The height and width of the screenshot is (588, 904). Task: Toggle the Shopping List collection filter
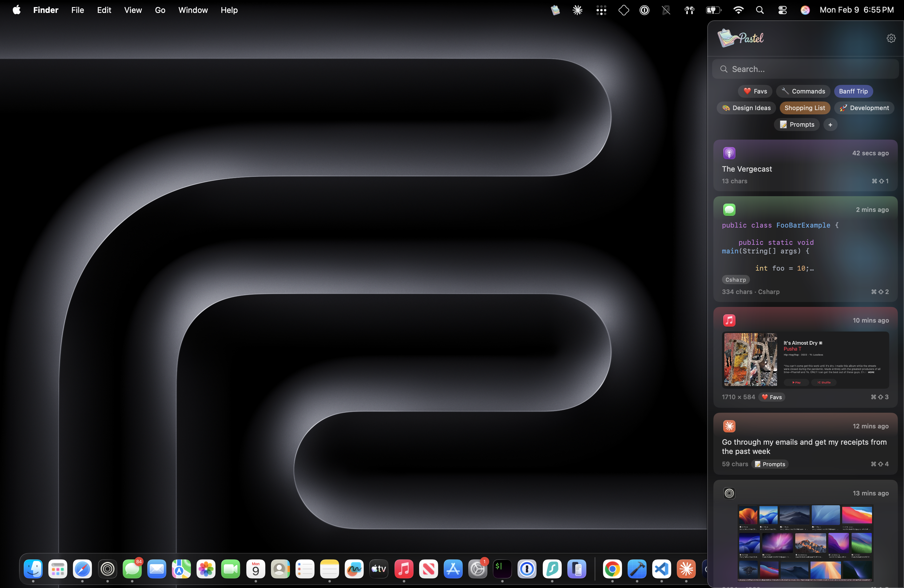(x=804, y=108)
